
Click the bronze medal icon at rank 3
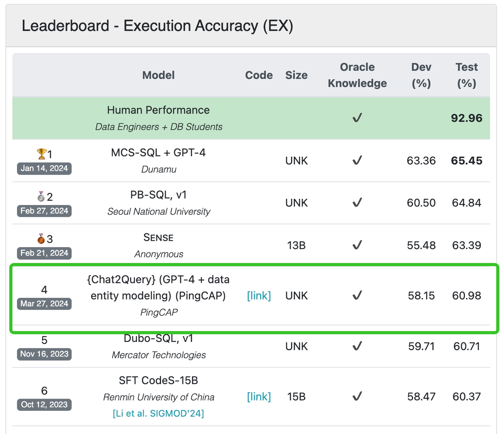41,238
